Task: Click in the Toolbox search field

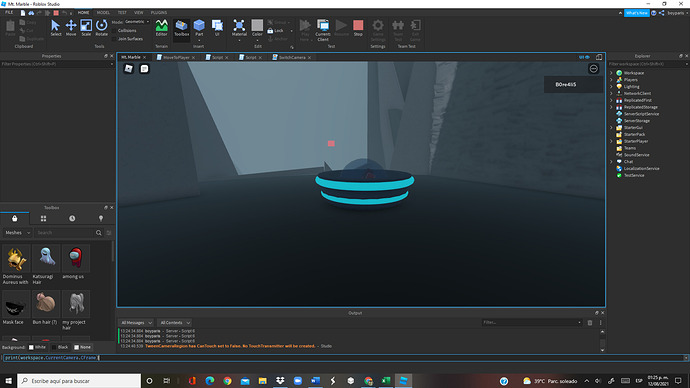Action: (64, 233)
